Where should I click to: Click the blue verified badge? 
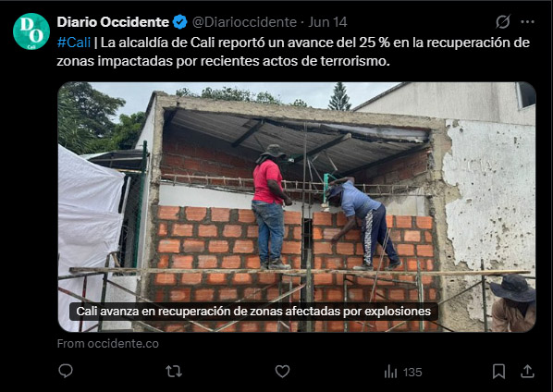pyautogui.click(x=180, y=22)
